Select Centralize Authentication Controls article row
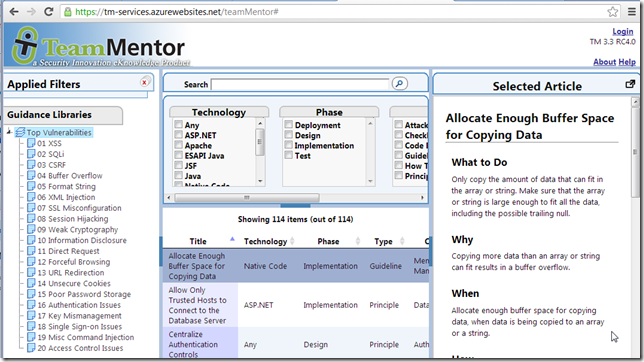The height and width of the screenshot is (362, 644). click(x=296, y=344)
